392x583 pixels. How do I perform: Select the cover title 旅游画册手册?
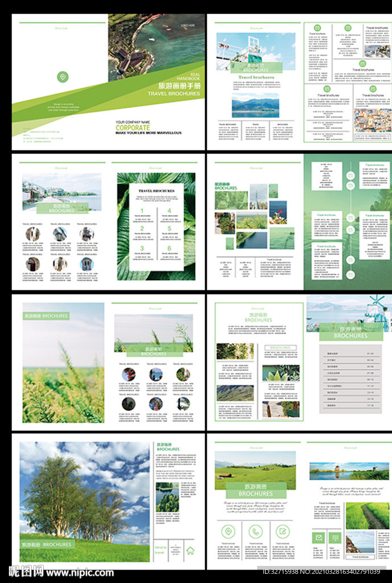179,86
